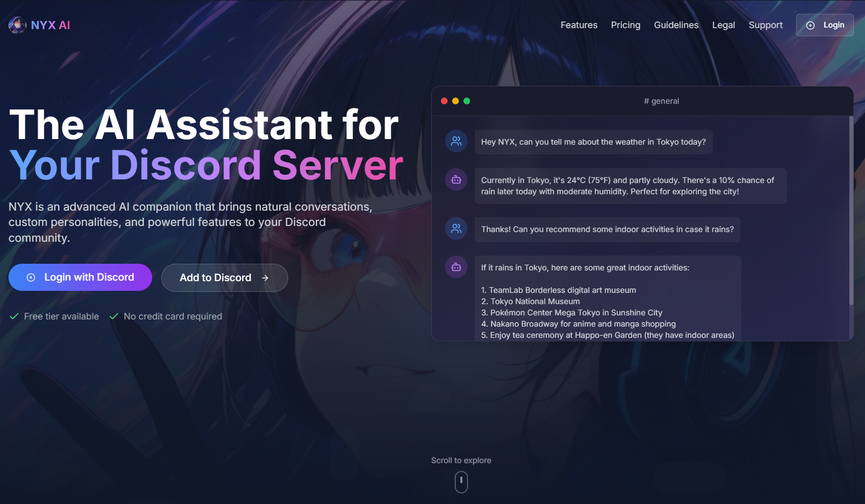Image resolution: width=865 pixels, height=504 pixels.
Task: Click 'Nakano Broadway' list line
Action: [x=578, y=324]
